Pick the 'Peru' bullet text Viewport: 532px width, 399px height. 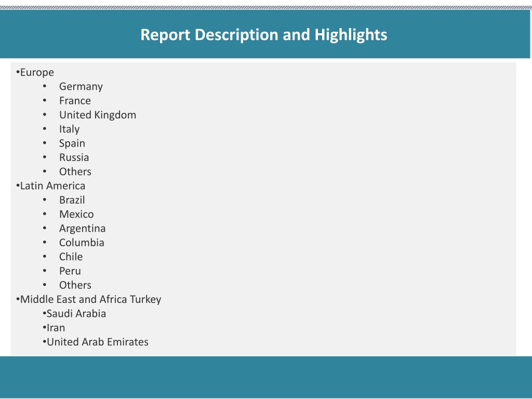click(70, 271)
